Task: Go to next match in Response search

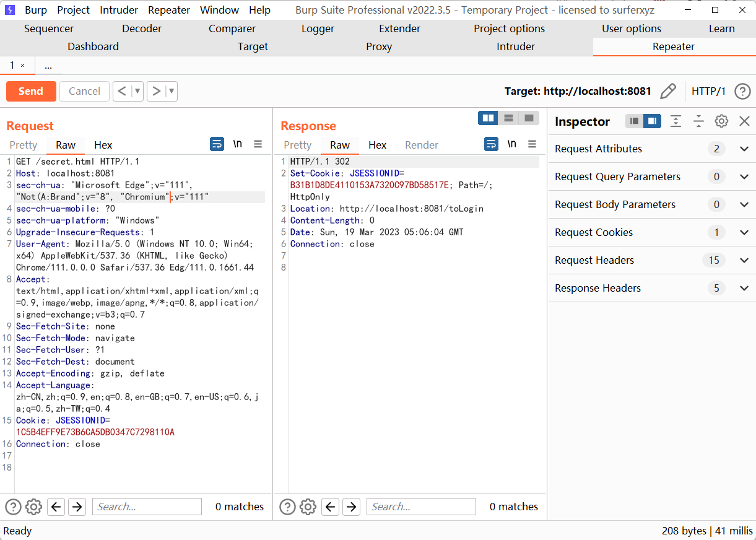Action: 351,507
